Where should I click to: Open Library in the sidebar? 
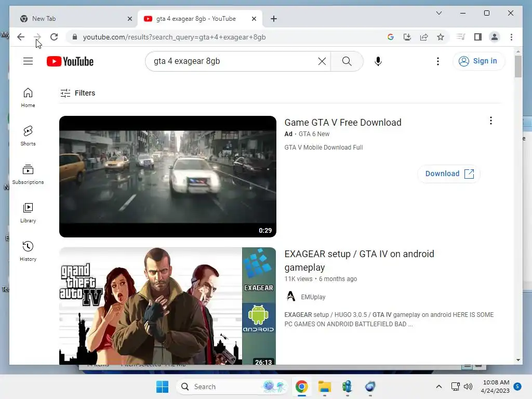pos(28,212)
